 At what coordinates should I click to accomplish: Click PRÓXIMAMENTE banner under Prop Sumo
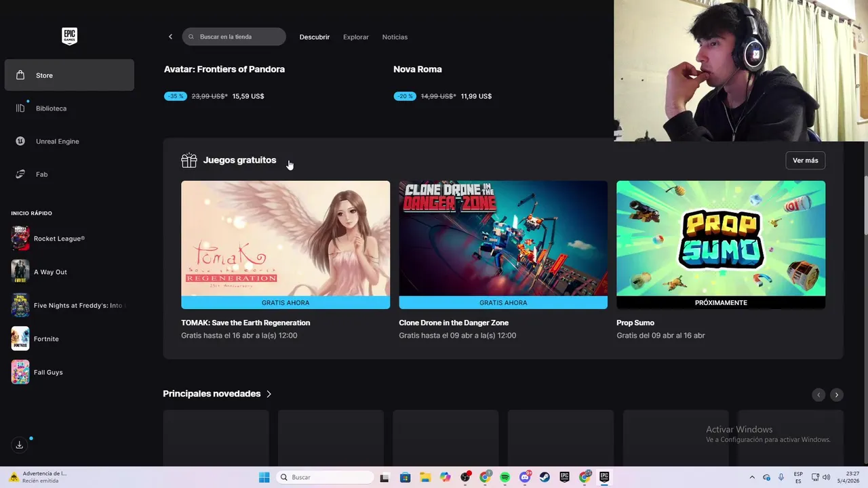click(x=721, y=303)
